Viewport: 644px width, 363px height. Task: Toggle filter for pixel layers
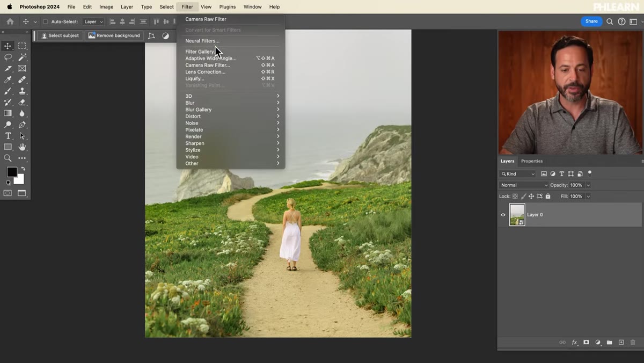(544, 174)
